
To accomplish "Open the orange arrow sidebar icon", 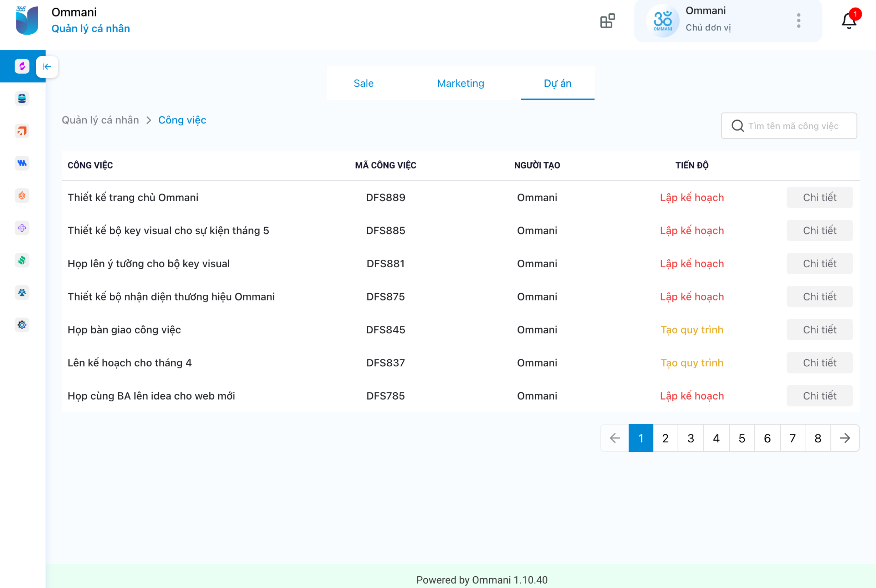I will [x=22, y=131].
